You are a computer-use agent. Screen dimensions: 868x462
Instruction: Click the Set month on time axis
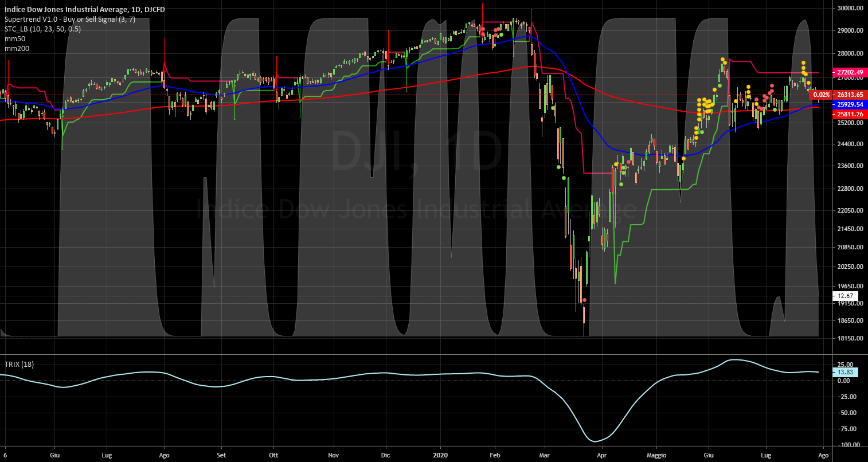click(x=221, y=455)
